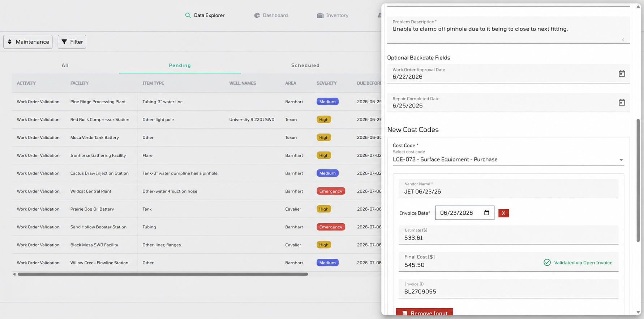Click the Invoice ID field
Viewport: 644px width, 319px height.
tap(508, 289)
